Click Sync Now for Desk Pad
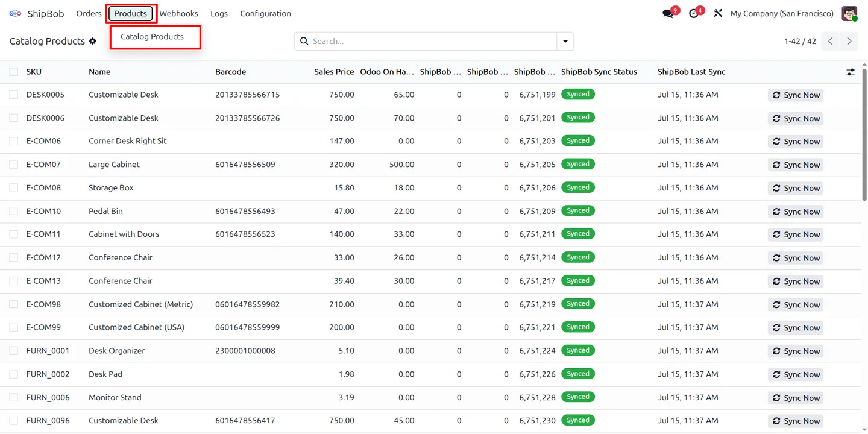The height and width of the screenshot is (434, 868). 796,374
